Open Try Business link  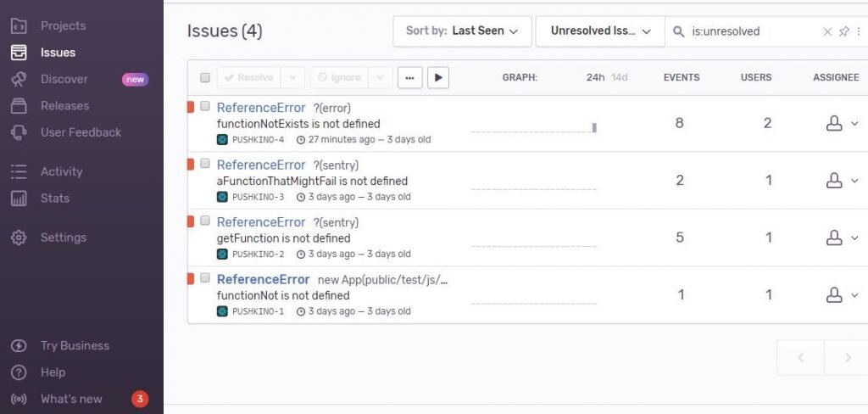(75, 345)
